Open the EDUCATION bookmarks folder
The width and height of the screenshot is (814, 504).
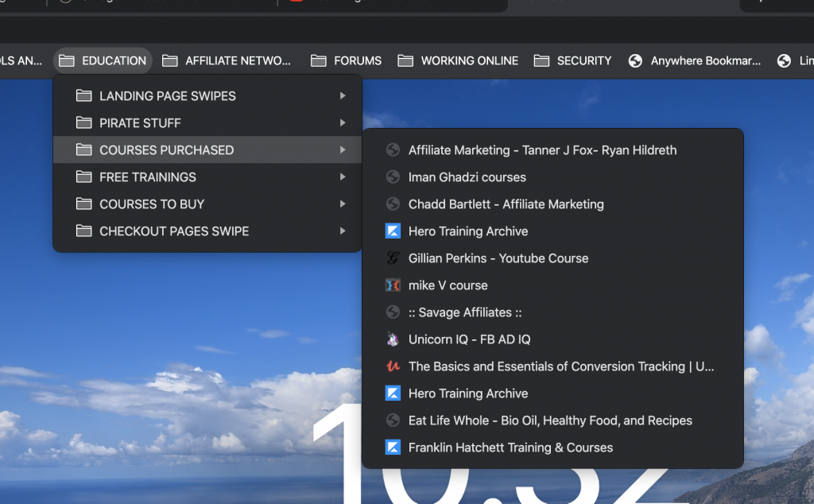click(103, 60)
